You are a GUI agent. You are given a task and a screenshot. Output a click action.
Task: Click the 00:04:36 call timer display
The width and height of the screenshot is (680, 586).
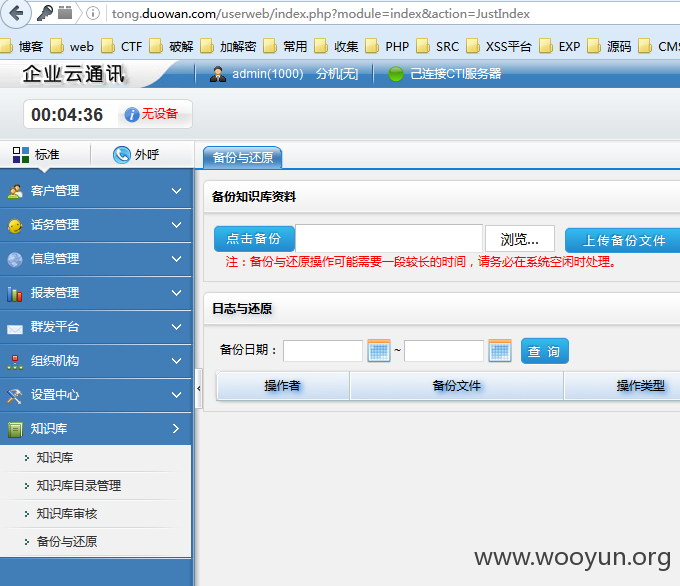pos(67,115)
